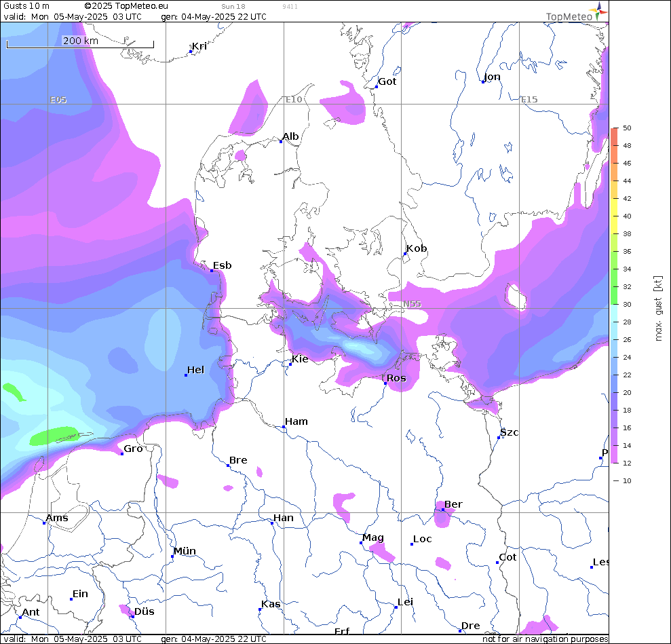Click 'not for air navigation purposes' notice
This screenshot has height=644, width=671.
tap(545, 639)
